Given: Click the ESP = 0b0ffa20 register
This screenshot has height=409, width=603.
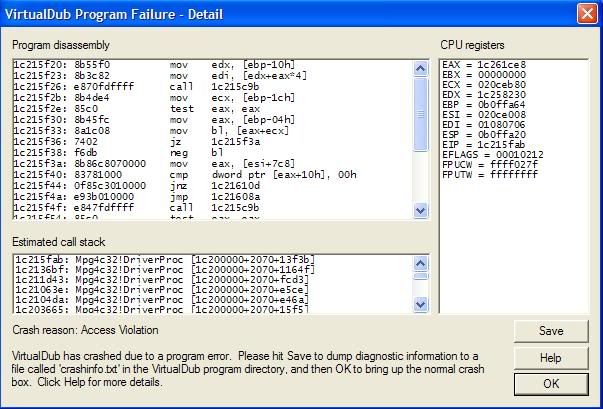Looking at the screenshot, I should point(484,135).
